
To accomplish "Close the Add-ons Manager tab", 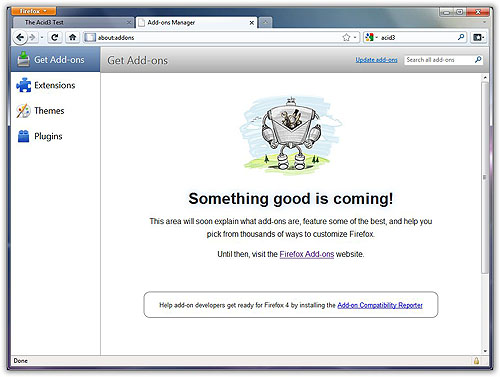I will tap(252, 23).
